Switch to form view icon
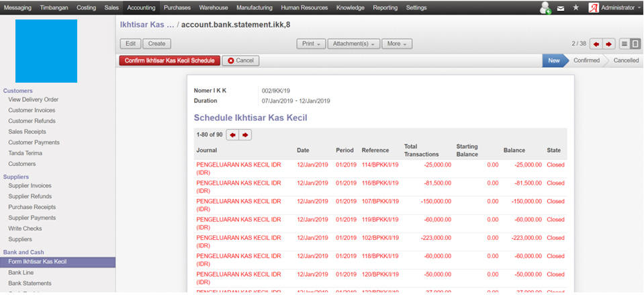This screenshot has height=295, width=644. tap(635, 44)
